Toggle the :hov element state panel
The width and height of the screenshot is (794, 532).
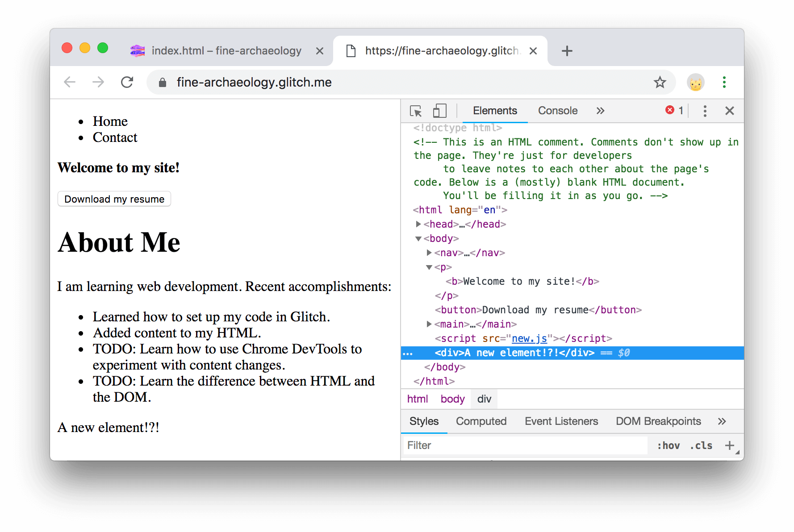668,445
